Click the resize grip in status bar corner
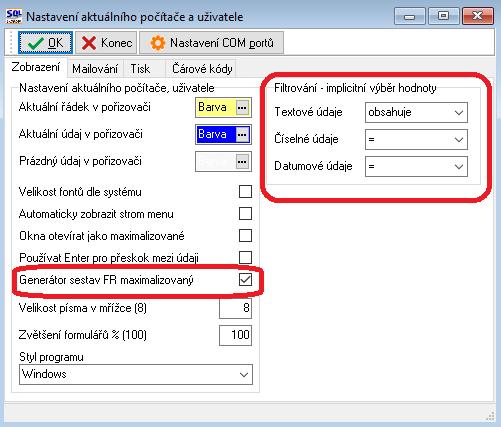Image resolution: width=501 pixels, height=427 pixels. click(x=490, y=415)
